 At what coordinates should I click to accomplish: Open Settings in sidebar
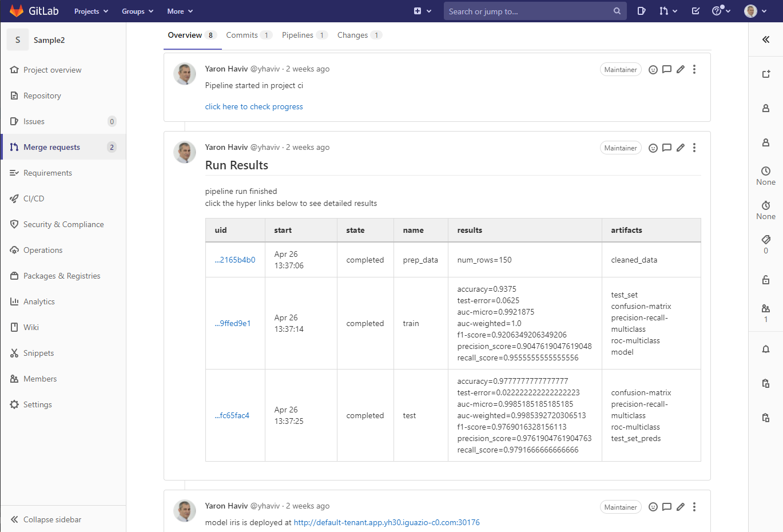point(63,404)
